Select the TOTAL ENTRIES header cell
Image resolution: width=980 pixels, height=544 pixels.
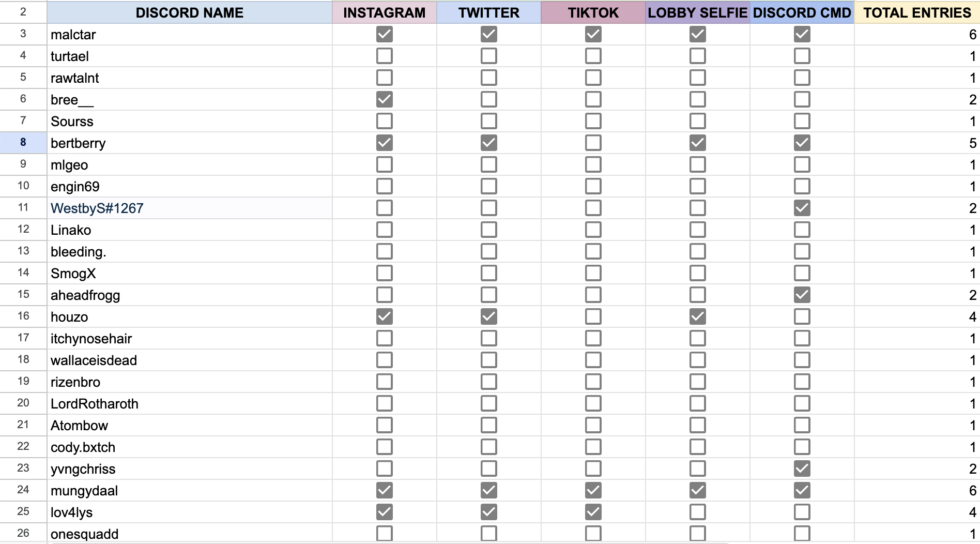pyautogui.click(x=917, y=12)
